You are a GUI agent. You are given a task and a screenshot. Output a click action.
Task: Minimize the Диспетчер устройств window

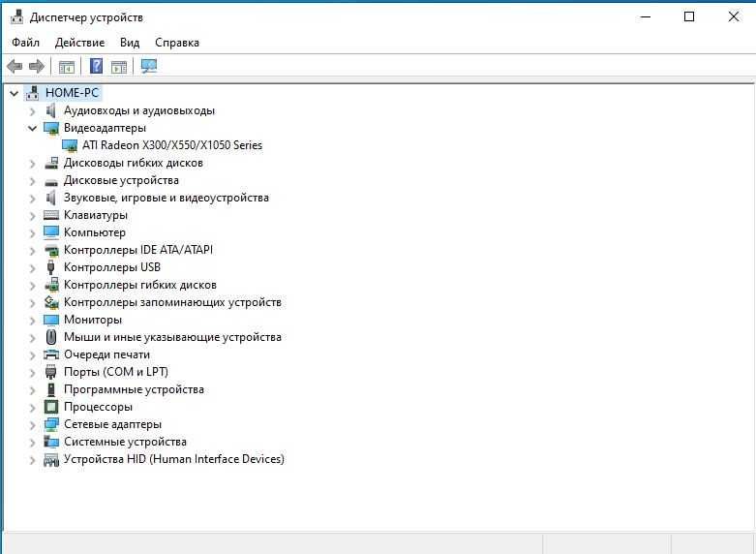click(x=645, y=16)
